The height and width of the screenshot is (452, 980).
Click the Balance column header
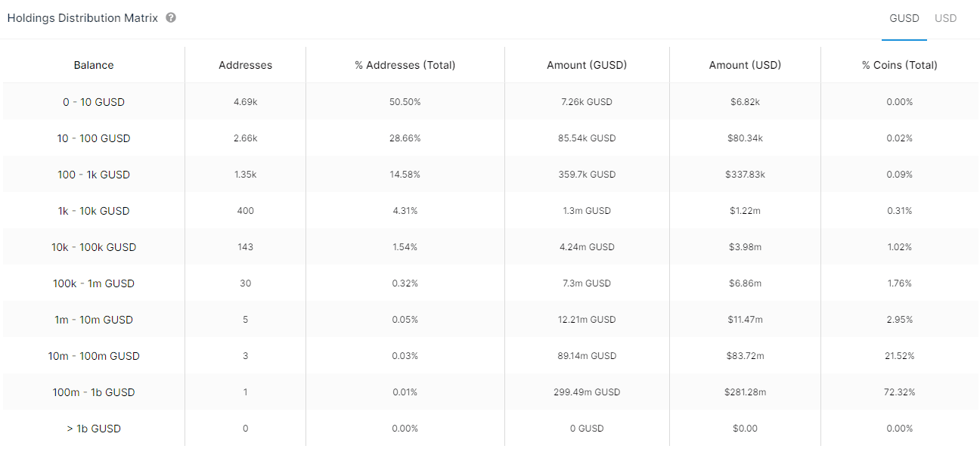(x=94, y=65)
